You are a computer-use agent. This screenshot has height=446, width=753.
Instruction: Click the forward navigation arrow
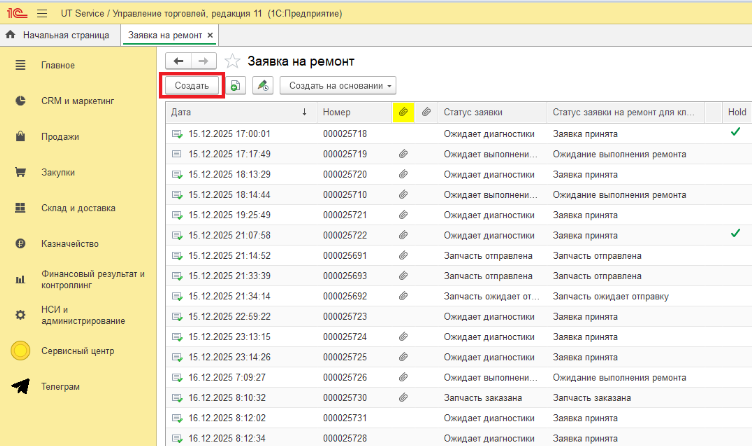click(x=203, y=62)
